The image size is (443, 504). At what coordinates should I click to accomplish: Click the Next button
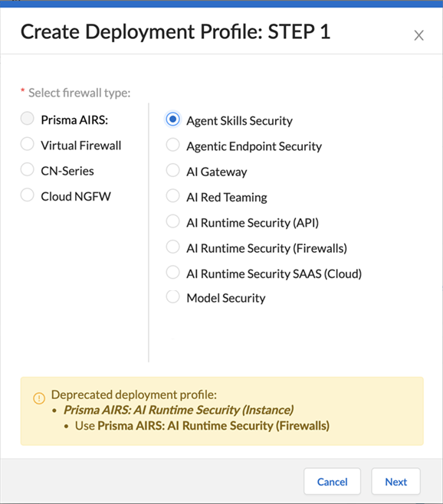(x=396, y=481)
